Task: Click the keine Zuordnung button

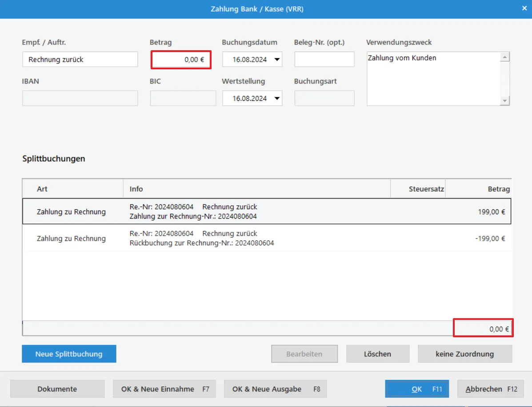Action: [x=464, y=354]
